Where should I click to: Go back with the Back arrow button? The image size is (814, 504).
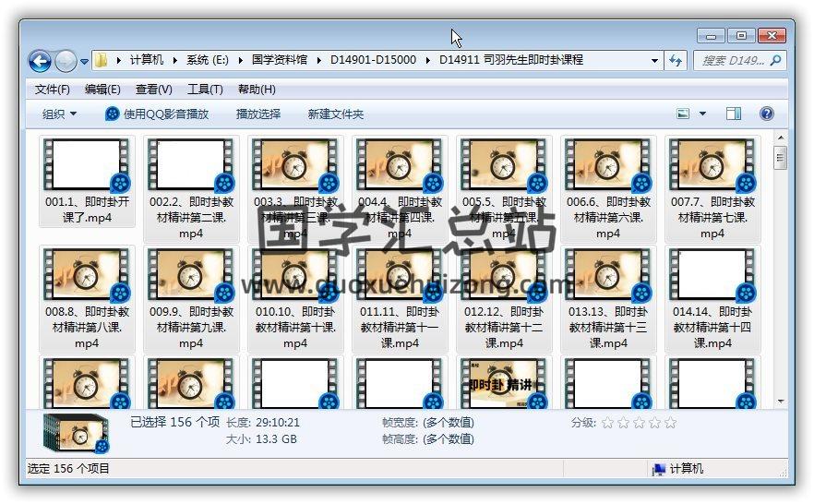click(x=40, y=61)
